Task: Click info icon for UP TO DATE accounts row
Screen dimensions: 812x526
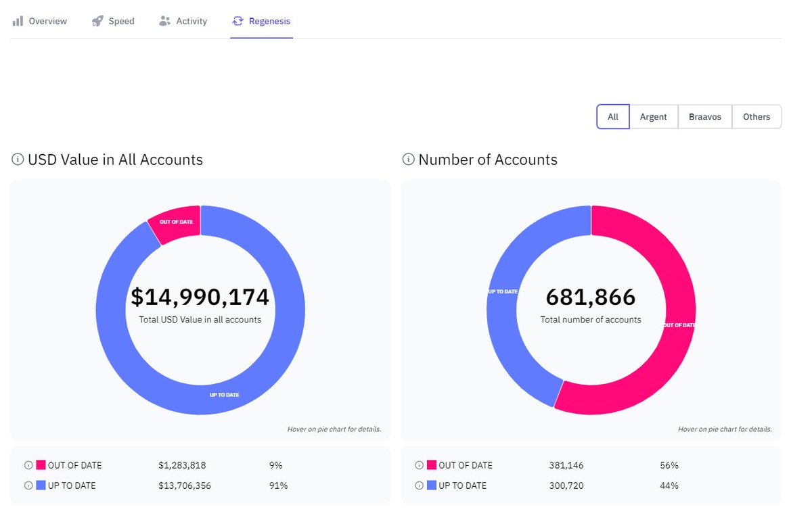Action: [x=420, y=485]
